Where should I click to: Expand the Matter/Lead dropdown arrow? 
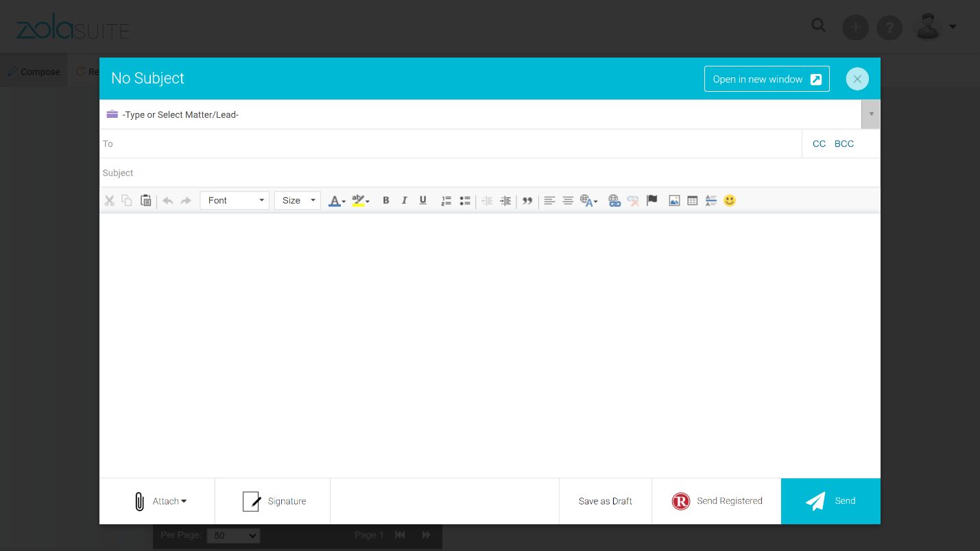[871, 114]
